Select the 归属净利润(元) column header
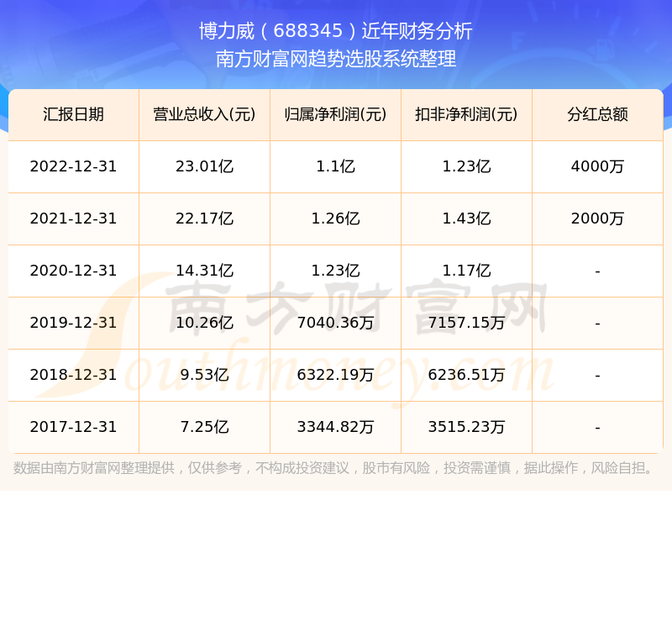This screenshot has height=637, width=672. pos(335,114)
